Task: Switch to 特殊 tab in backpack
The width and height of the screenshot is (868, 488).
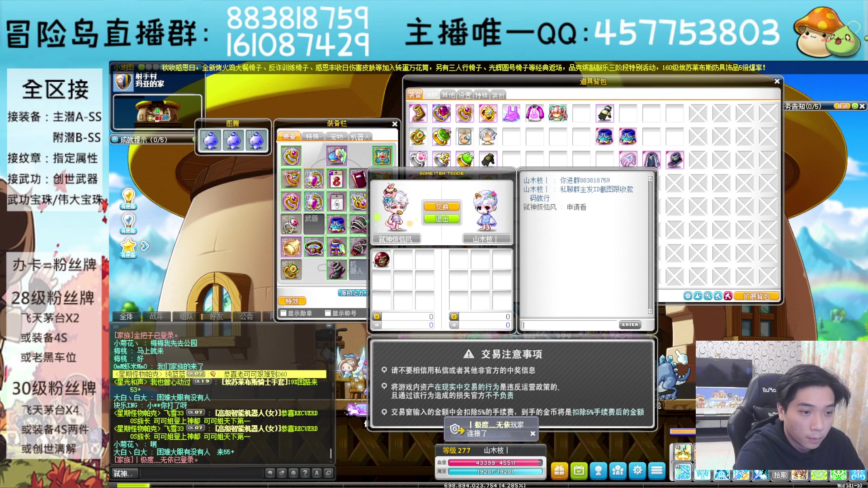Action: (x=481, y=95)
